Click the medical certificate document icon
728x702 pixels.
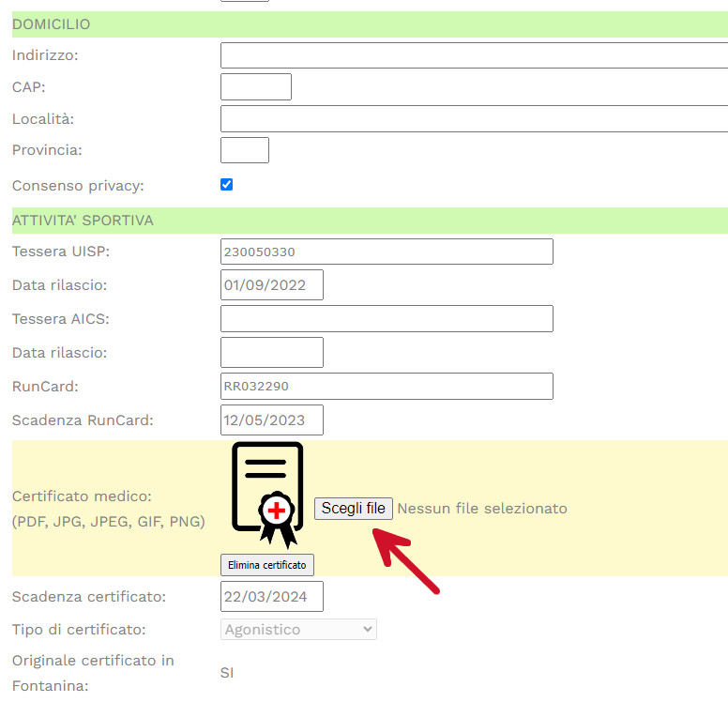(x=267, y=495)
